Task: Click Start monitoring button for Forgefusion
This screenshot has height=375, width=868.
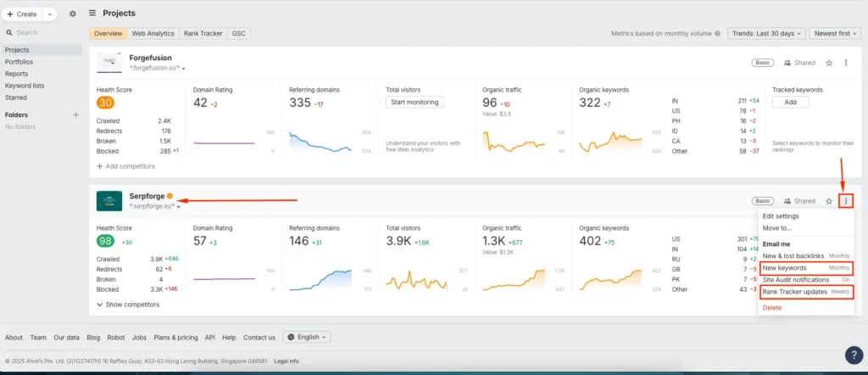Action: [416, 102]
